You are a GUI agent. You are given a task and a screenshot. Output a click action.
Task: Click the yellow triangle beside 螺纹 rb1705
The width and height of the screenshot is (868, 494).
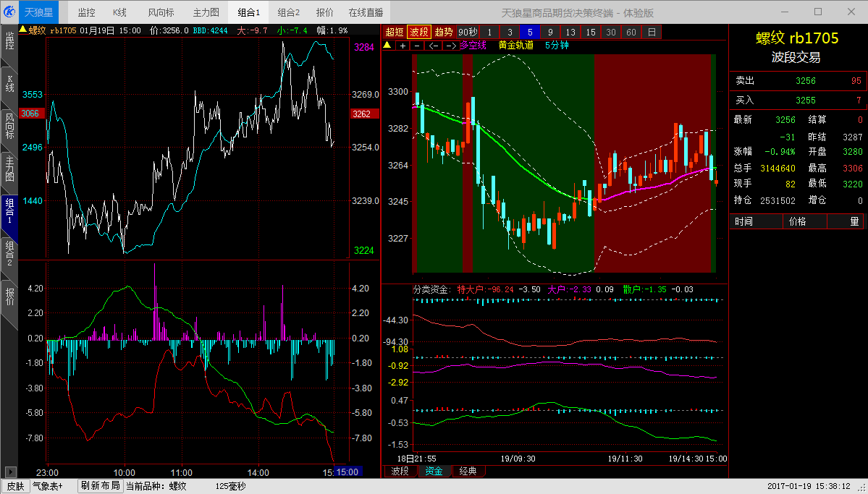pos(23,30)
